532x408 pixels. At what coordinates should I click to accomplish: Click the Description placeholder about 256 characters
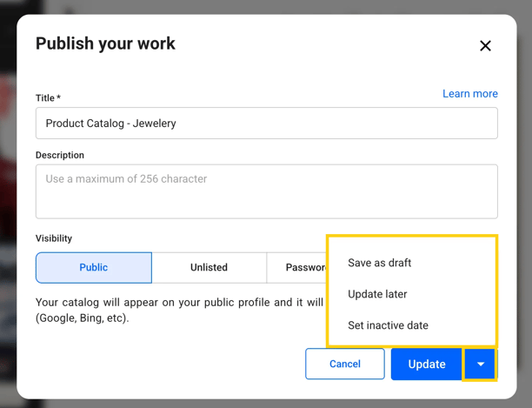(x=126, y=179)
